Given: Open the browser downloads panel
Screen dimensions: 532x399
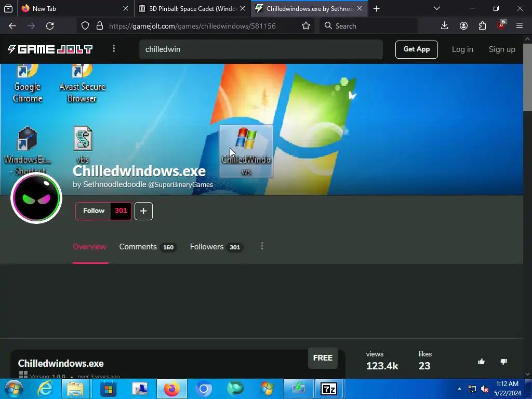Looking at the screenshot, I should tap(445, 26).
